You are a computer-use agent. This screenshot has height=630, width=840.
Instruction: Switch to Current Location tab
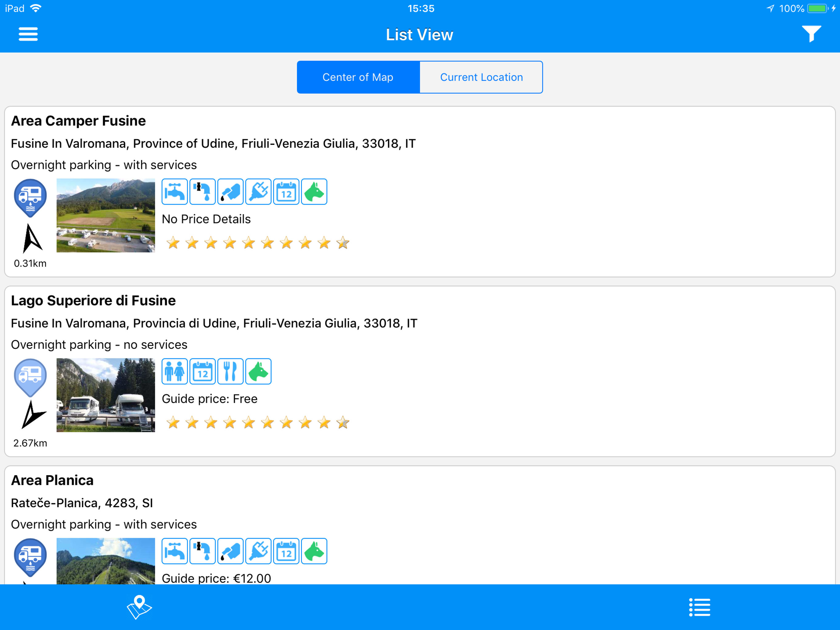click(x=481, y=77)
